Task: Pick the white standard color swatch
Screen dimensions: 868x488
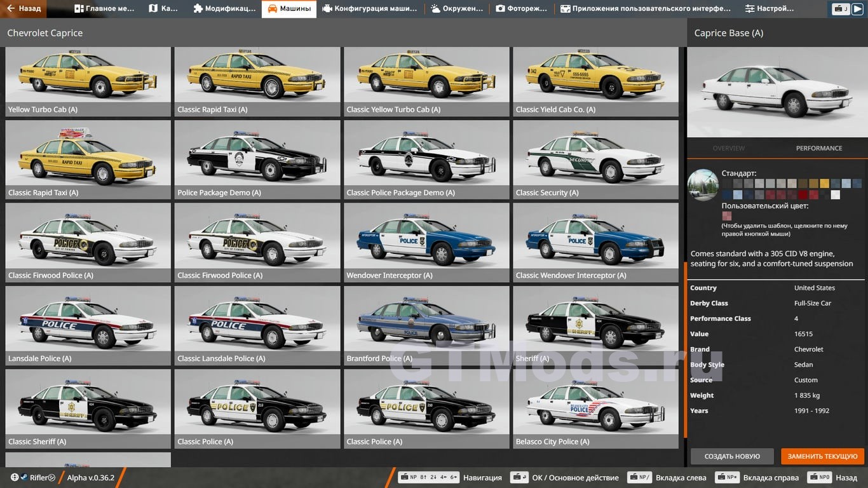Action: tap(836, 195)
